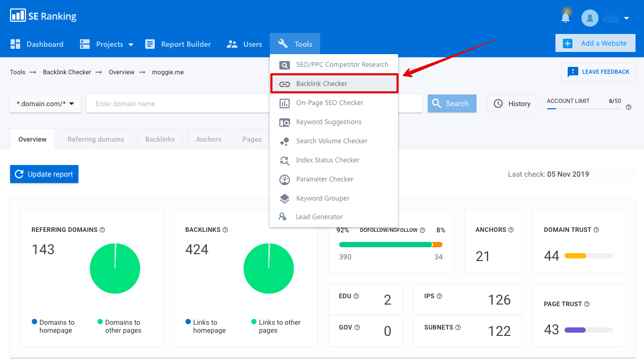Image resolution: width=644 pixels, height=364 pixels.
Task: Click moggie.me in the breadcrumb
Action: pos(167,72)
